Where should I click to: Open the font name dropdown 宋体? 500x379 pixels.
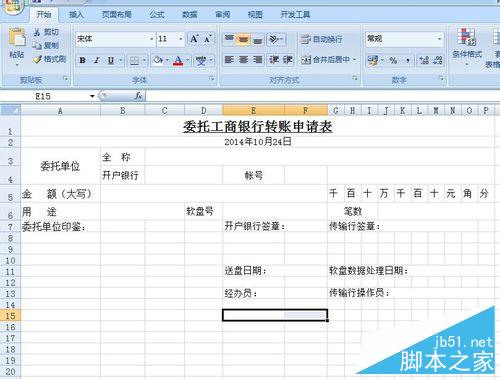point(151,39)
